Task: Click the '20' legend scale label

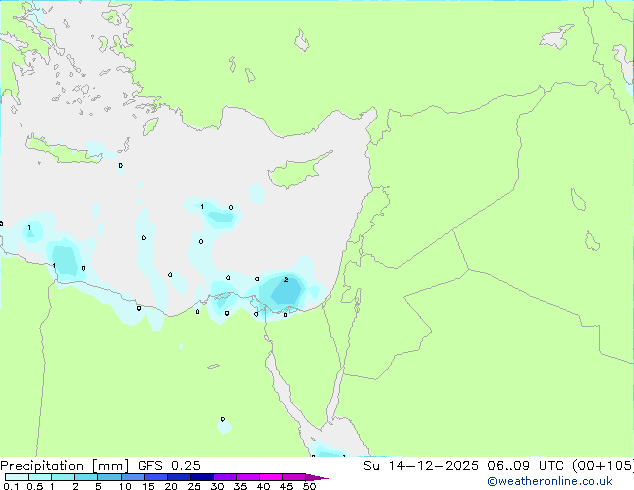Action: click(x=171, y=486)
